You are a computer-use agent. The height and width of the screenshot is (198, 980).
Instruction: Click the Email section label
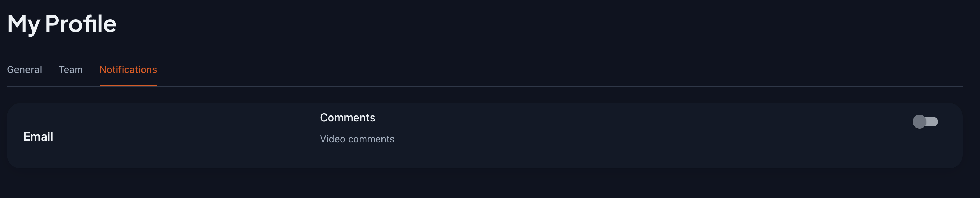point(38,136)
